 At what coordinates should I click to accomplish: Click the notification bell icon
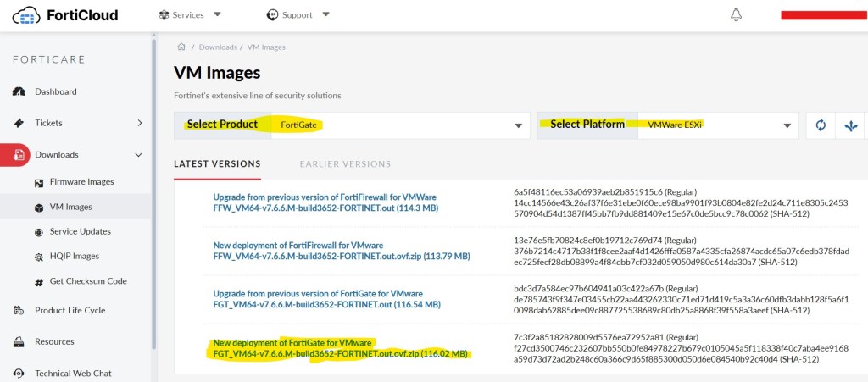(736, 15)
